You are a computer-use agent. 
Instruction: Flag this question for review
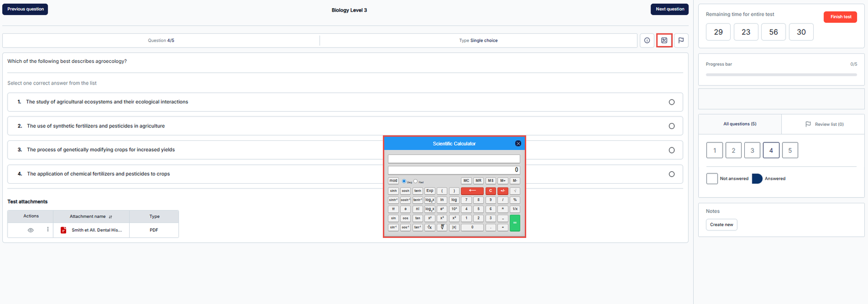pos(681,40)
